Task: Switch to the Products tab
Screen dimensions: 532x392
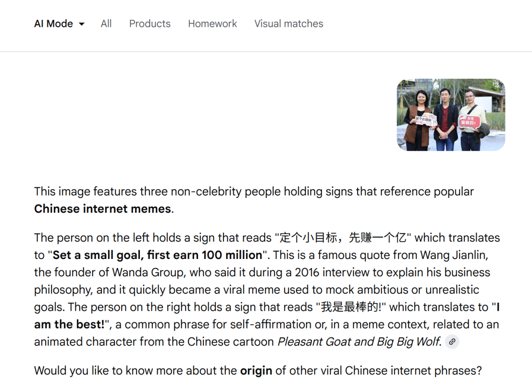Action: (149, 24)
